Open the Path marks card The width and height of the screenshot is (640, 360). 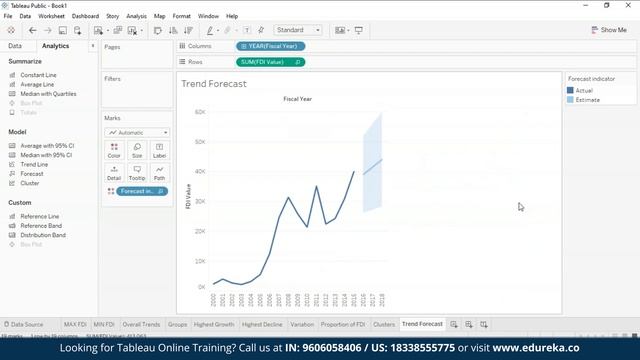[159, 173]
